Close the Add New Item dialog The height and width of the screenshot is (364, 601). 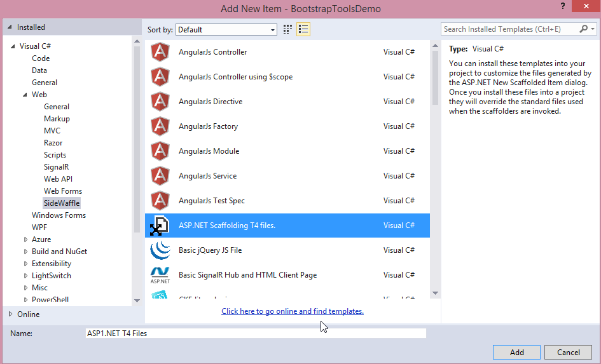coord(586,6)
